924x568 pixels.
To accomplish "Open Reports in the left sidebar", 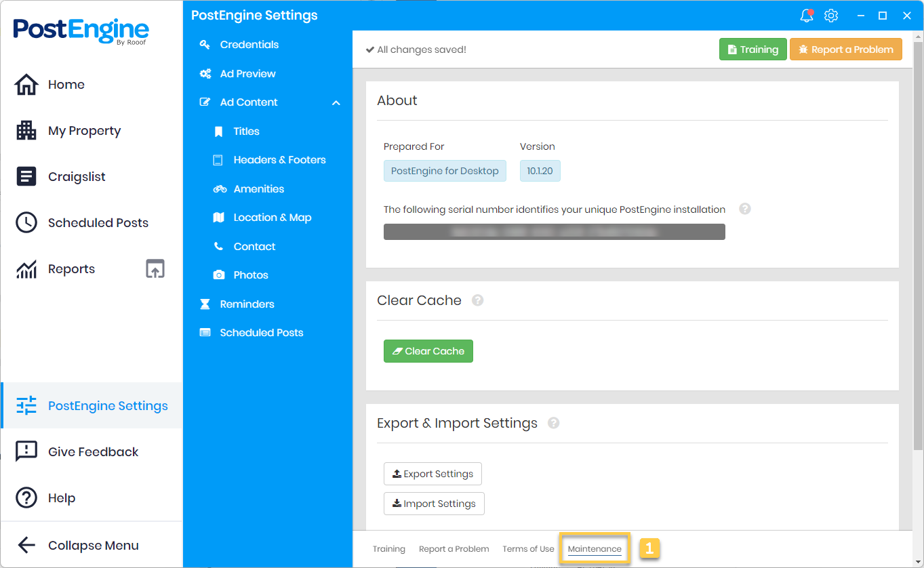I will tap(71, 269).
